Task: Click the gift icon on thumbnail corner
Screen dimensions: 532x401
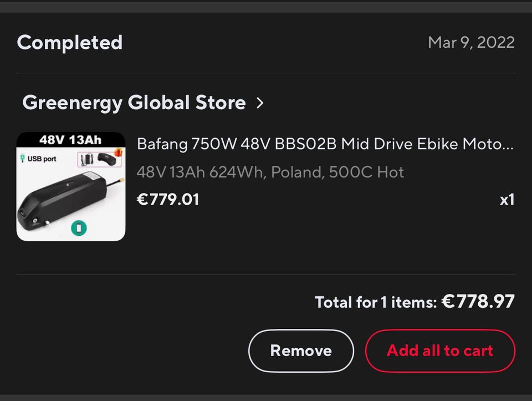Action: pos(117,153)
